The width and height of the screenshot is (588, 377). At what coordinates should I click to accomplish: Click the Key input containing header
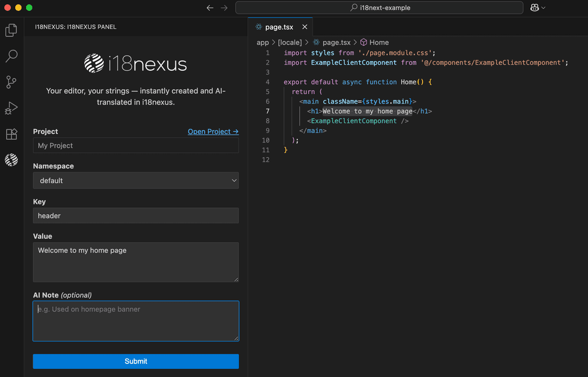click(x=136, y=215)
